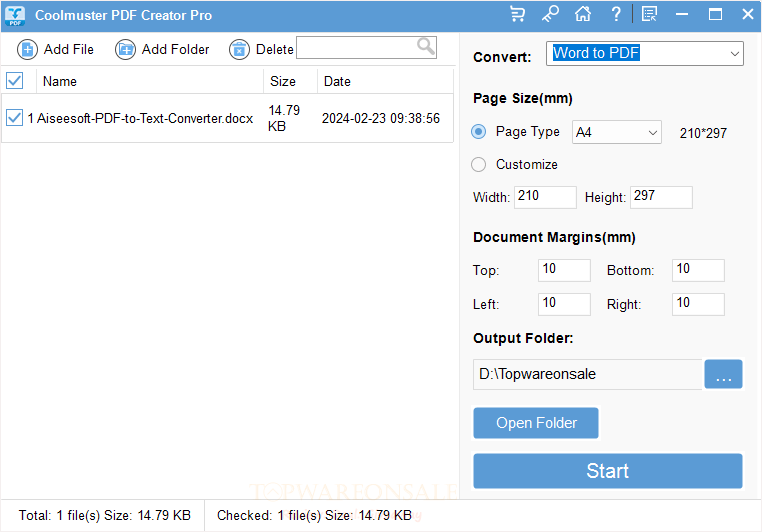Click the Delete label

pos(275,50)
